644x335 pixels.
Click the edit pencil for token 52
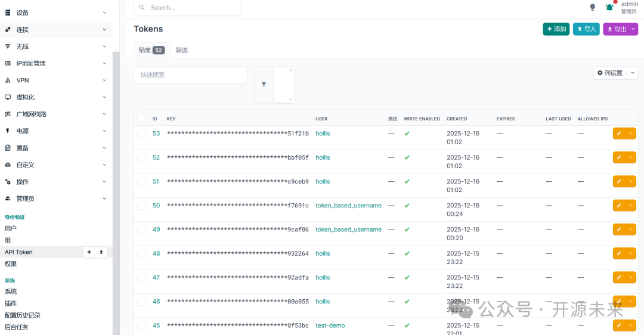(619, 157)
